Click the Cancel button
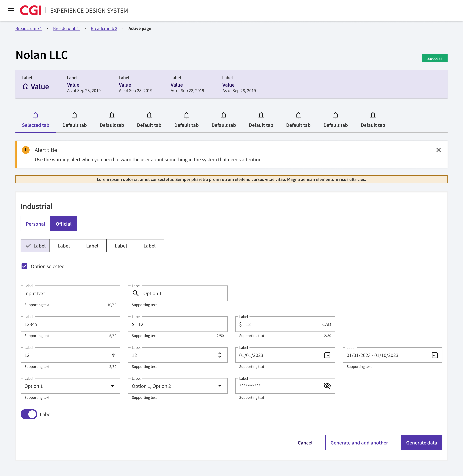Viewport: 463px width, 476px height. 305,443
